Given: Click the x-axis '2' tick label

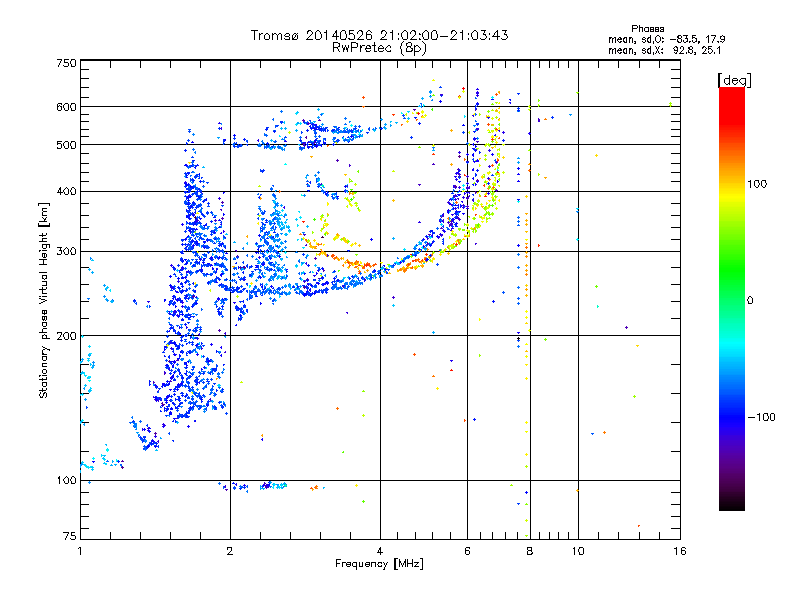Looking at the screenshot, I should 230,551.
